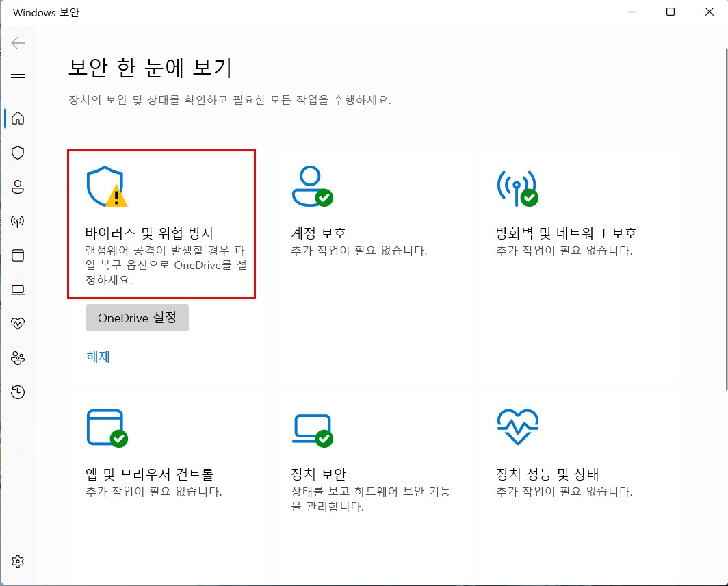Click the vertical scrollbar on the right edge

pos(726,218)
